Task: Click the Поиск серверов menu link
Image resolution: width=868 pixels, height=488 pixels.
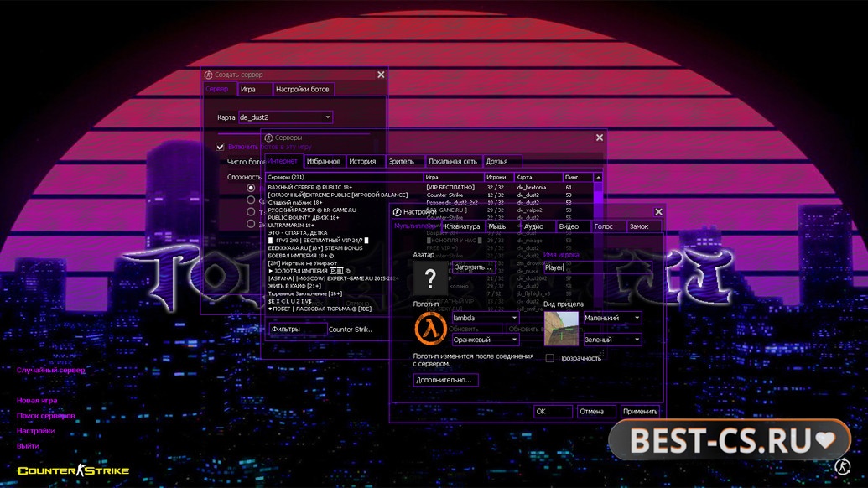Action: point(46,416)
